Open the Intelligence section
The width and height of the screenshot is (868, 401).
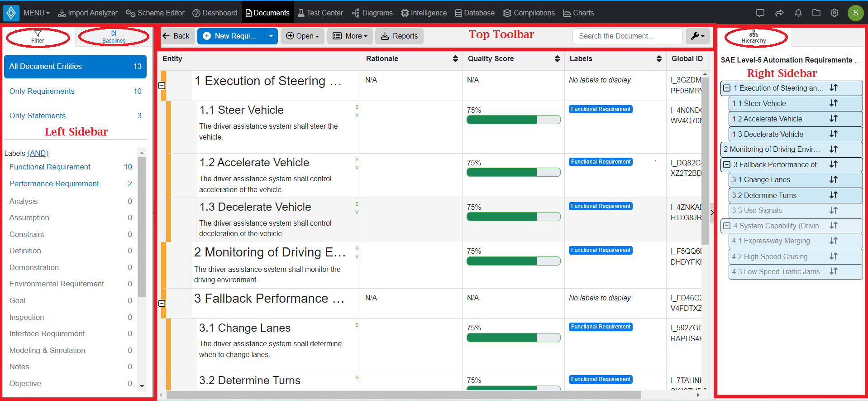pyautogui.click(x=424, y=13)
